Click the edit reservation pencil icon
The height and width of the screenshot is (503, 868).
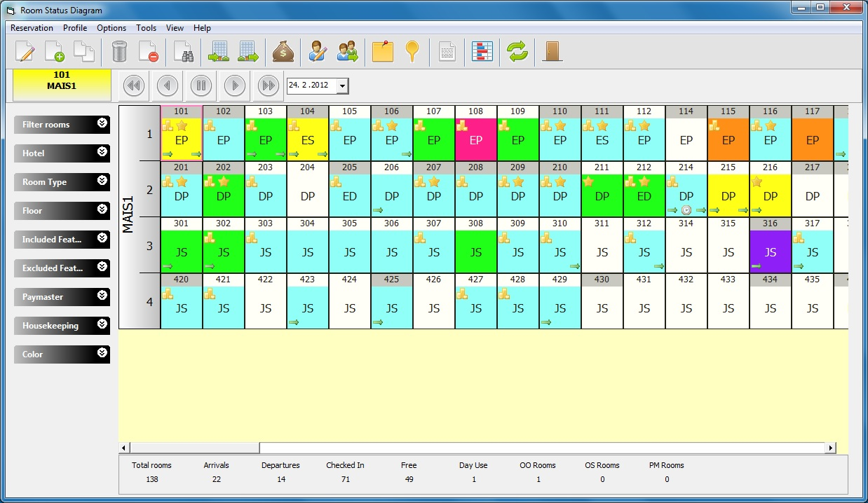point(25,52)
